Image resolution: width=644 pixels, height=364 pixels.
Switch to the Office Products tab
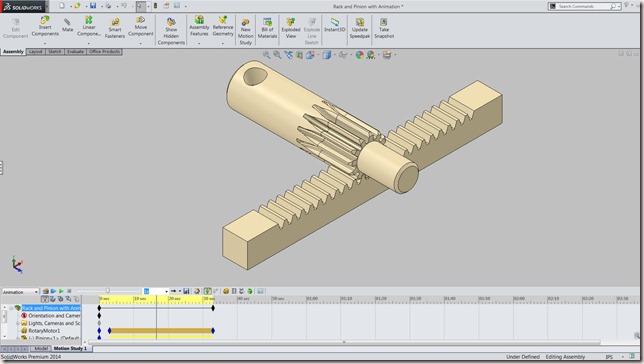(104, 52)
